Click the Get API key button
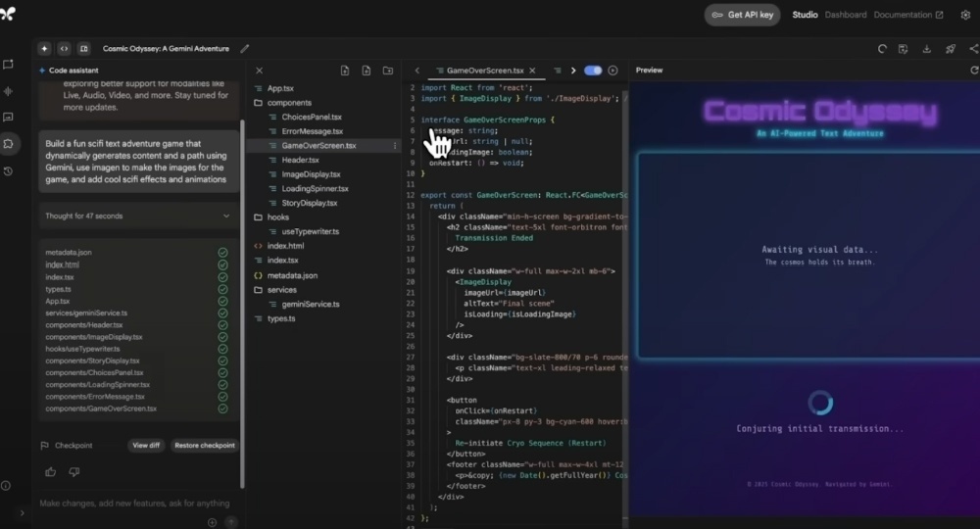980x529 pixels. (x=743, y=15)
